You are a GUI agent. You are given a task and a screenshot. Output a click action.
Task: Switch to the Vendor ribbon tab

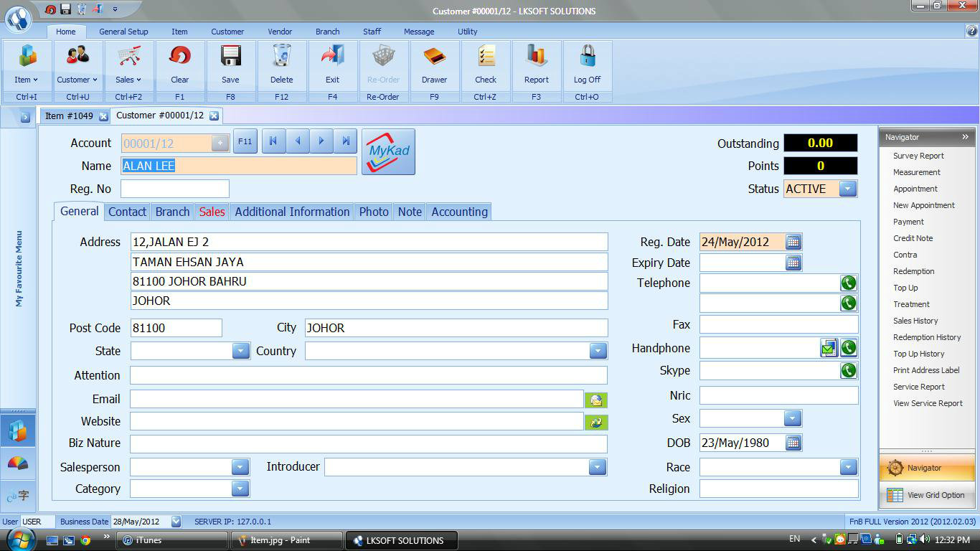point(281,32)
